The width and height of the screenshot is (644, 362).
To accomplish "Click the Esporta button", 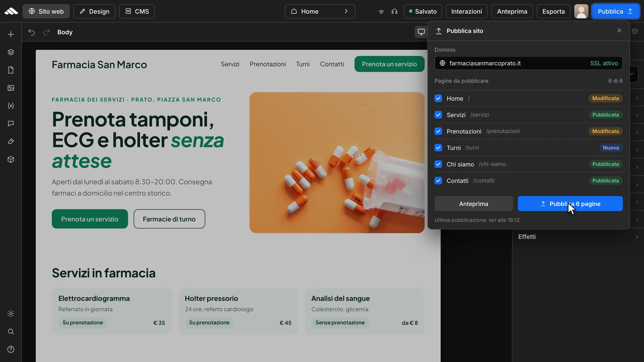I will (x=553, y=11).
